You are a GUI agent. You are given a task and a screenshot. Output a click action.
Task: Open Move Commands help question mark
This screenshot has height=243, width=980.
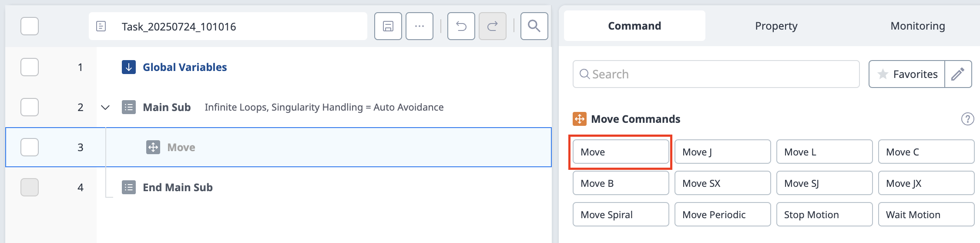[x=967, y=119]
